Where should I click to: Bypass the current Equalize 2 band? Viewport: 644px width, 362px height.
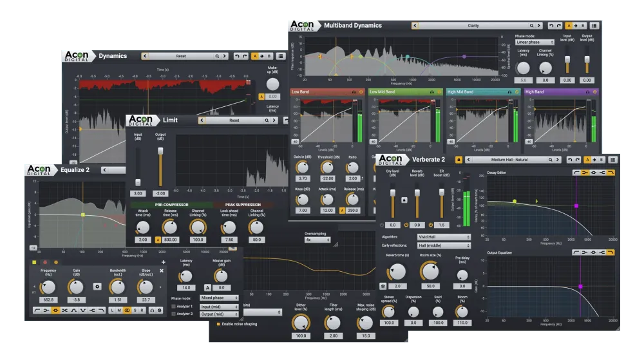(159, 310)
